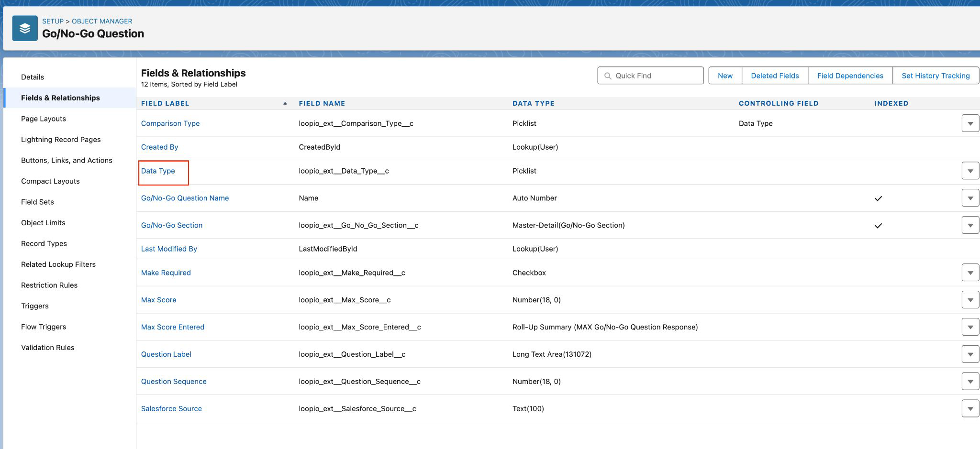
Task: Open the Make Required field link
Action: click(166, 273)
